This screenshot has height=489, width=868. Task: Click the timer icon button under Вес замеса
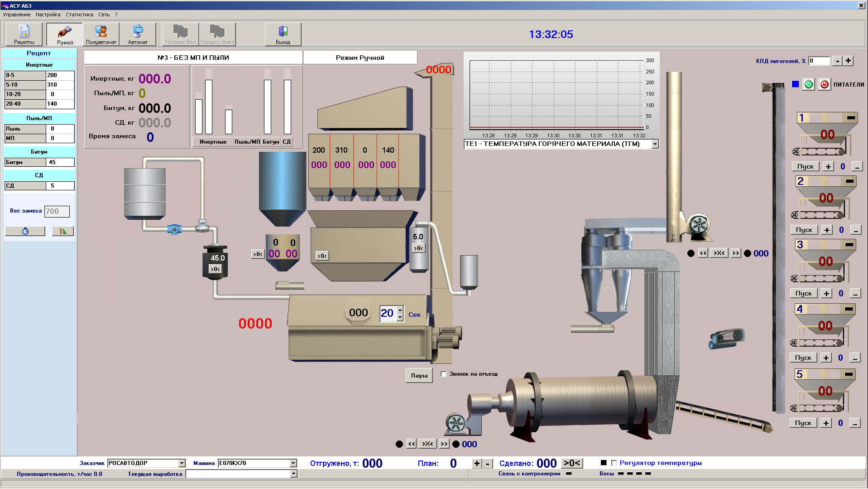[25, 231]
